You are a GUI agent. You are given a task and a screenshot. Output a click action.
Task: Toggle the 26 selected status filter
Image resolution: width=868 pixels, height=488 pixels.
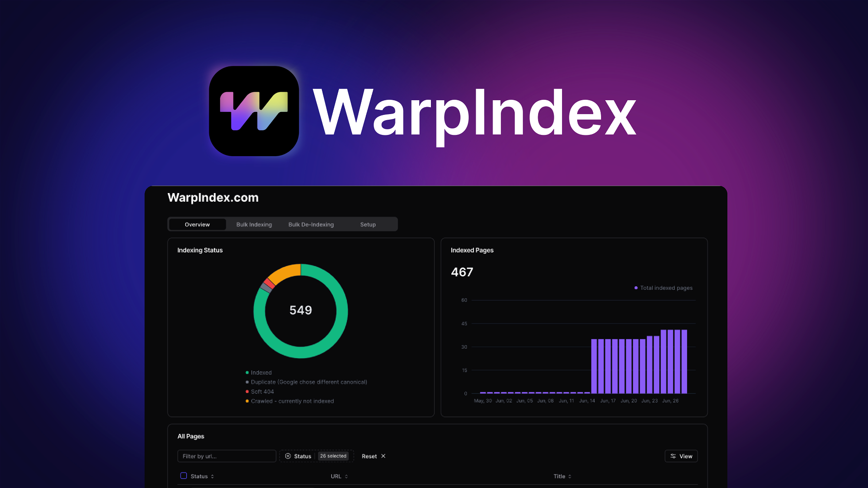coord(332,456)
